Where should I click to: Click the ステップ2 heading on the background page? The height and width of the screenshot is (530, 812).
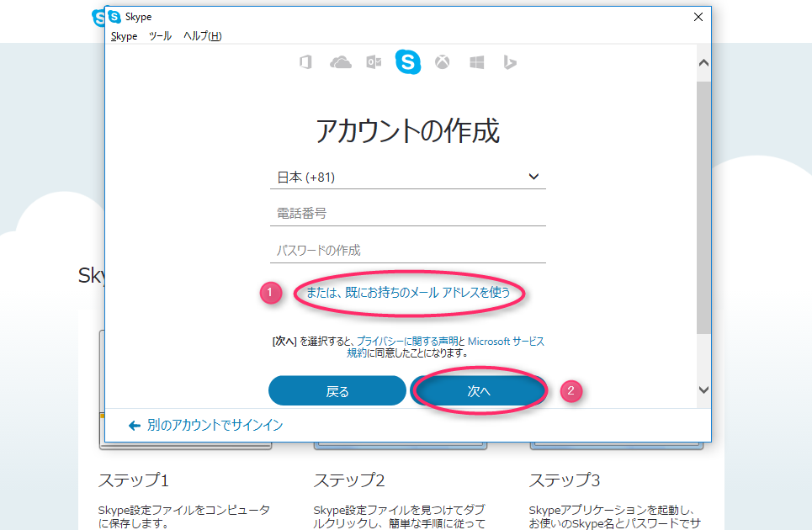coord(349,480)
